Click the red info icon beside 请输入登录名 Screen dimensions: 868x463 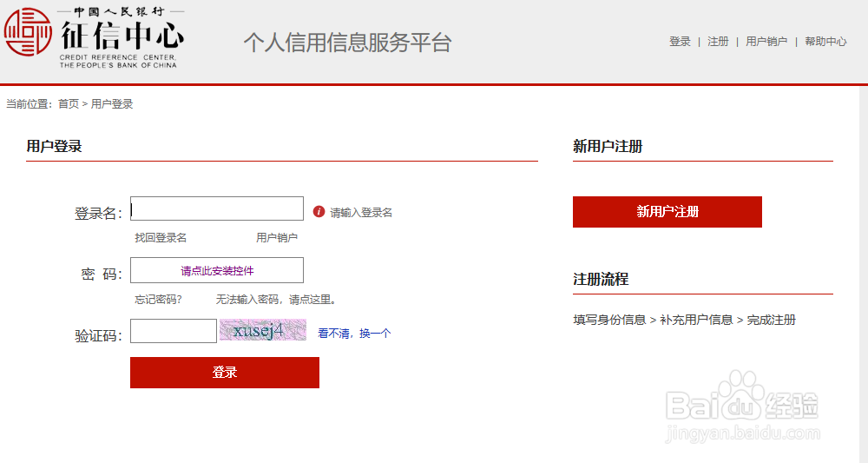pyautogui.click(x=319, y=212)
